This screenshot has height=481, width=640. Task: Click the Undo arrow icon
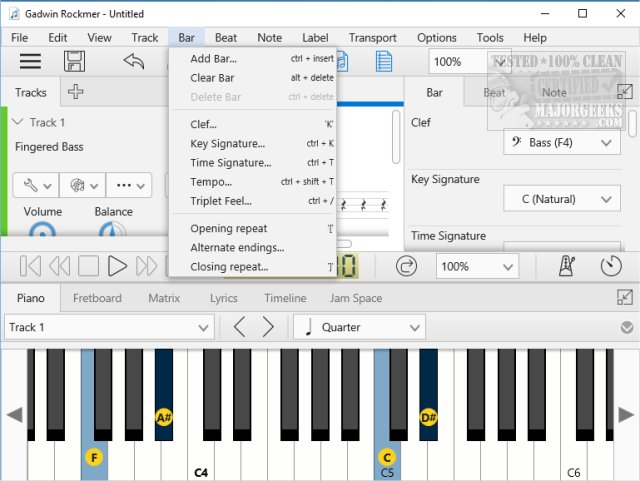[134, 62]
